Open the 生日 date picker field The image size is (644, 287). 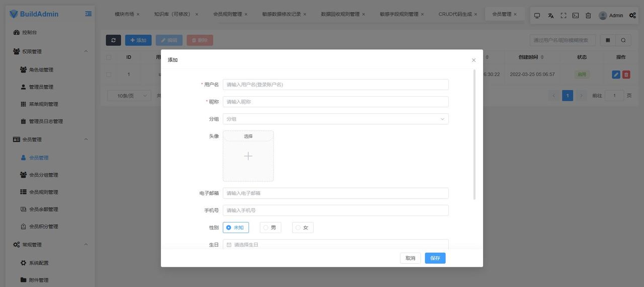click(x=336, y=244)
